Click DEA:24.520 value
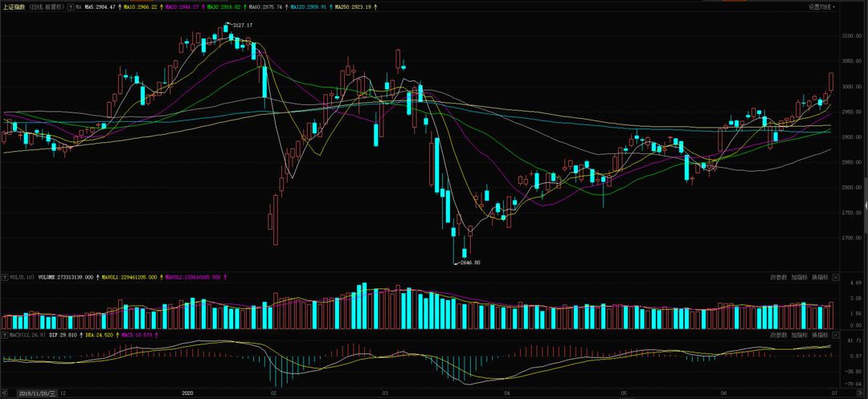The width and height of the screenshot is (868, 399). click(x=99, y=335)
